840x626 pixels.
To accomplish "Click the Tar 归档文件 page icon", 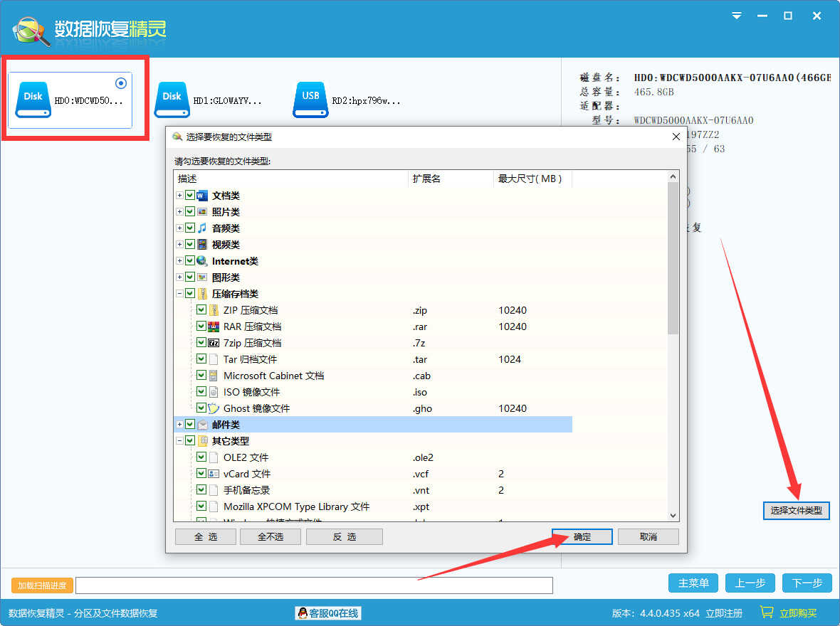I will pyautogui.click(x=214, y=359).
